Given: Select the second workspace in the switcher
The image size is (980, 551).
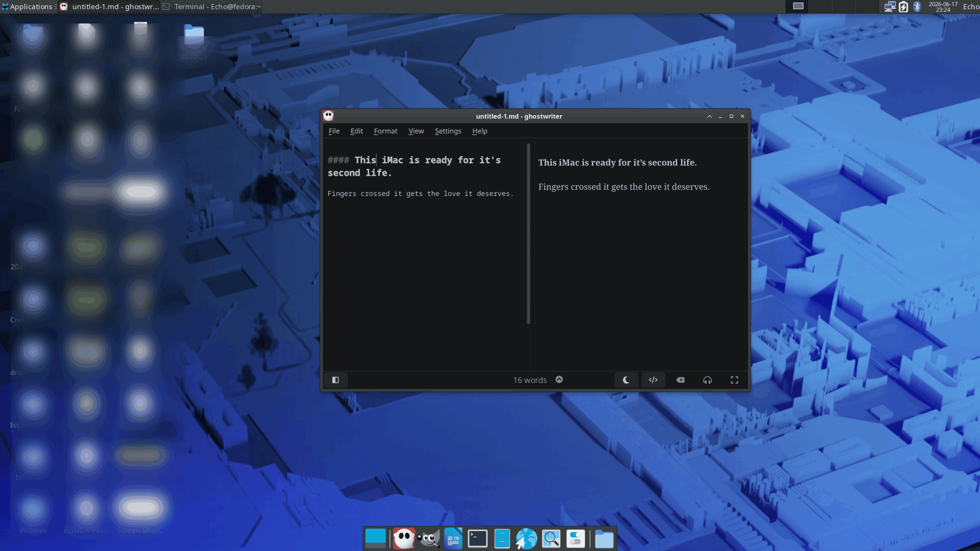Looking at the screenshot, I should coord(821,7).
